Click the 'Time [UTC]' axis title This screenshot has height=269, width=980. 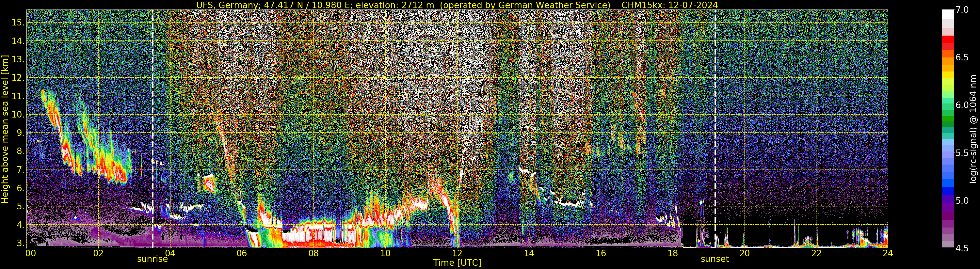pos(457,263)
